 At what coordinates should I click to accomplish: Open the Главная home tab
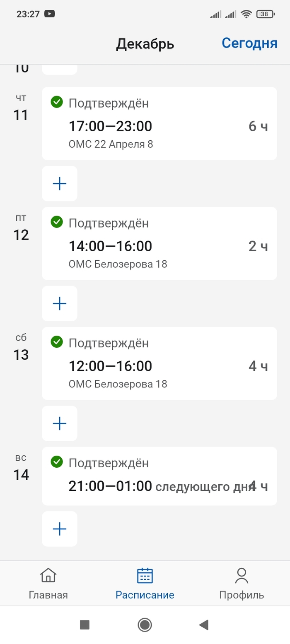(48, 584)
